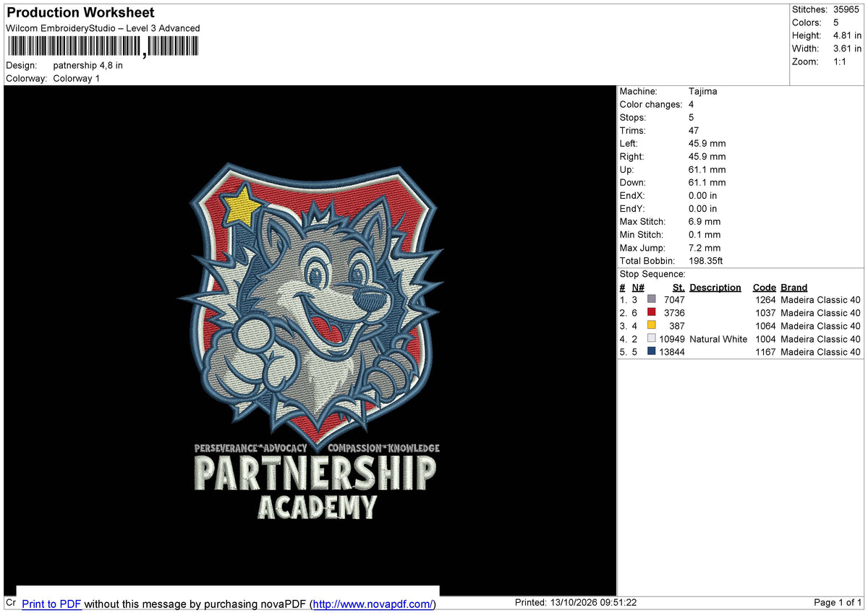Click the Color changes value 4
868x613 pixels.
(692, 104)
